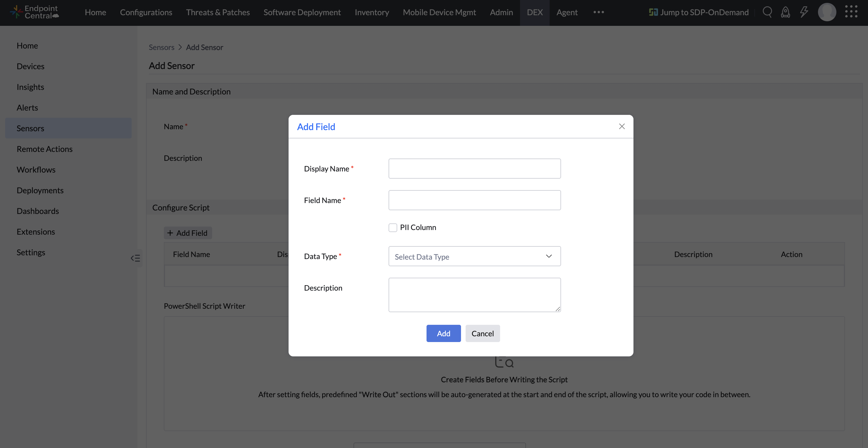Collapse the left sidebar

(x=135, y=258)
